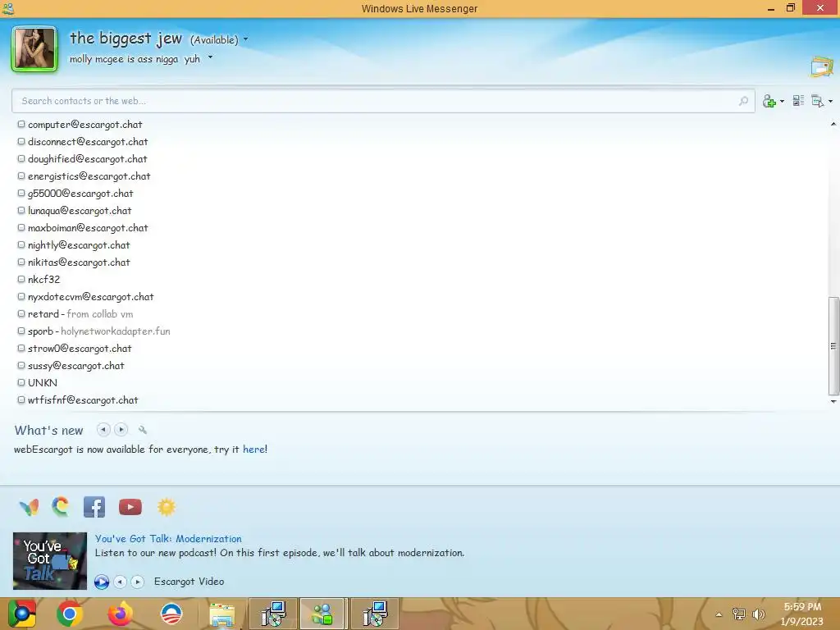Select contact g55000@escargot.chat
Viewport: 840px width, 630px height.
click(x=80, y=194)
